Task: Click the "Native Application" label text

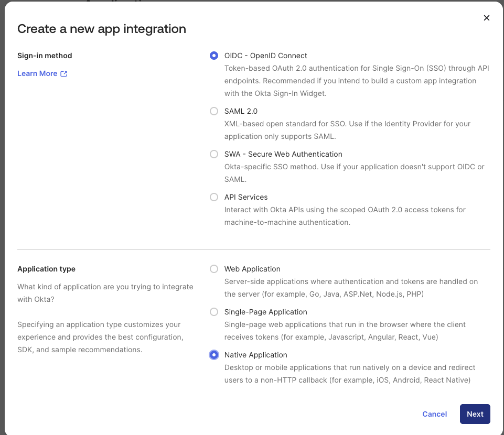Action: pyautogui.click(x=256, y=355)
